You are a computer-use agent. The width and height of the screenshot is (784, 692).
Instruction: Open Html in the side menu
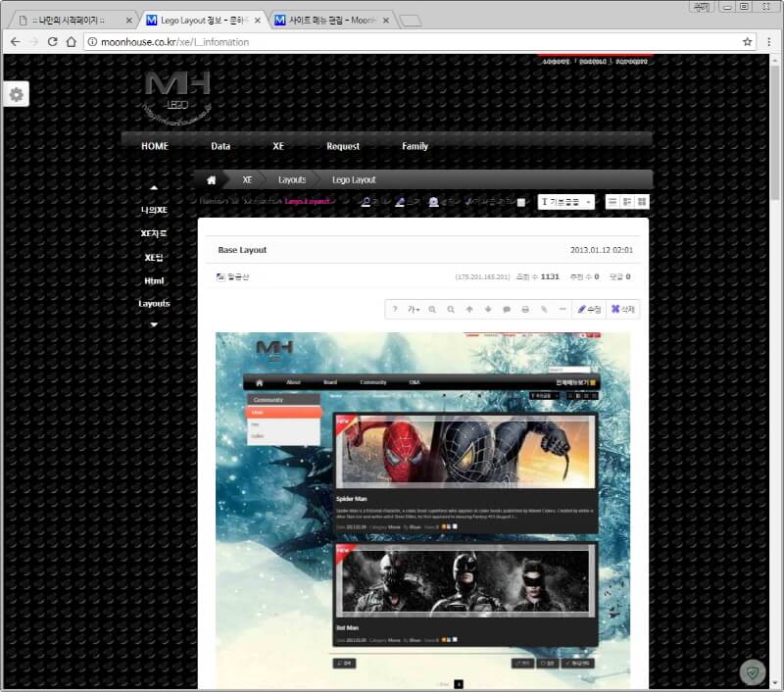pos(154,281)
